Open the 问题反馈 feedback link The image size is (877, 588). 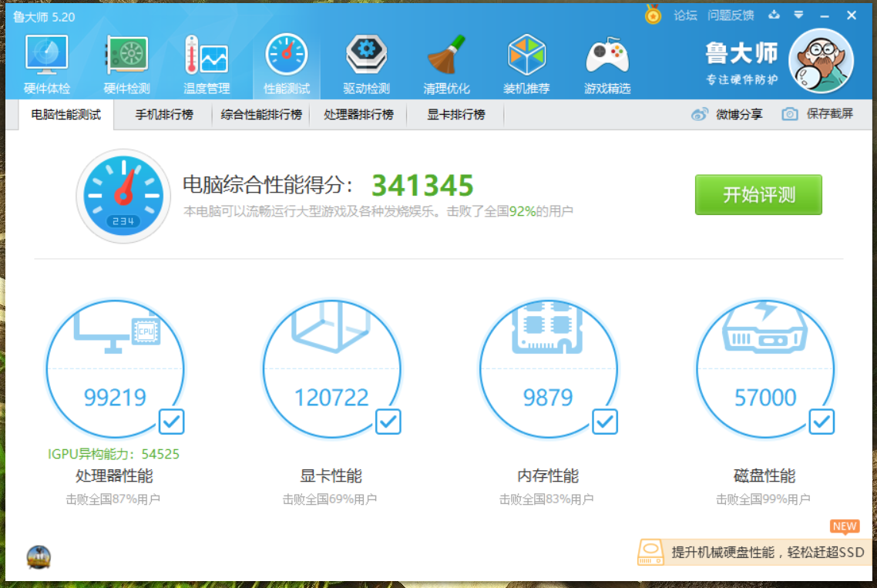(x=731, y=15)
